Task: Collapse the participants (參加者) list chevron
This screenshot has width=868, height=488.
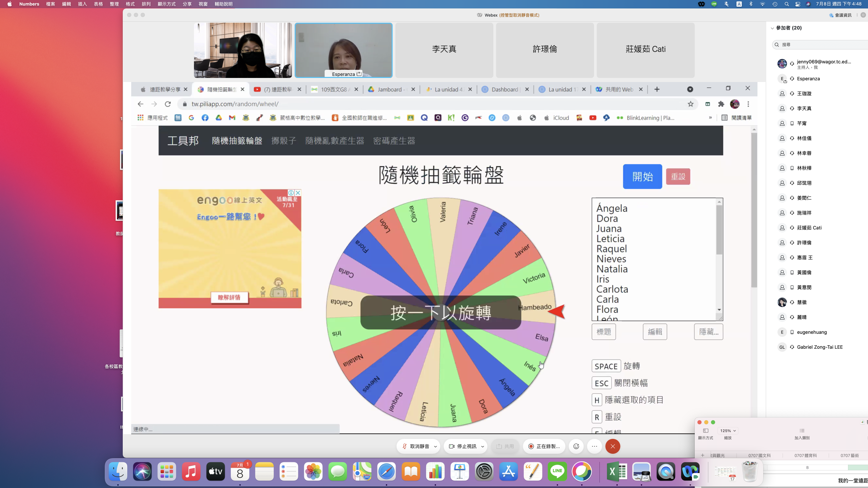Action: pyautogui.click(x=772, y=28)
